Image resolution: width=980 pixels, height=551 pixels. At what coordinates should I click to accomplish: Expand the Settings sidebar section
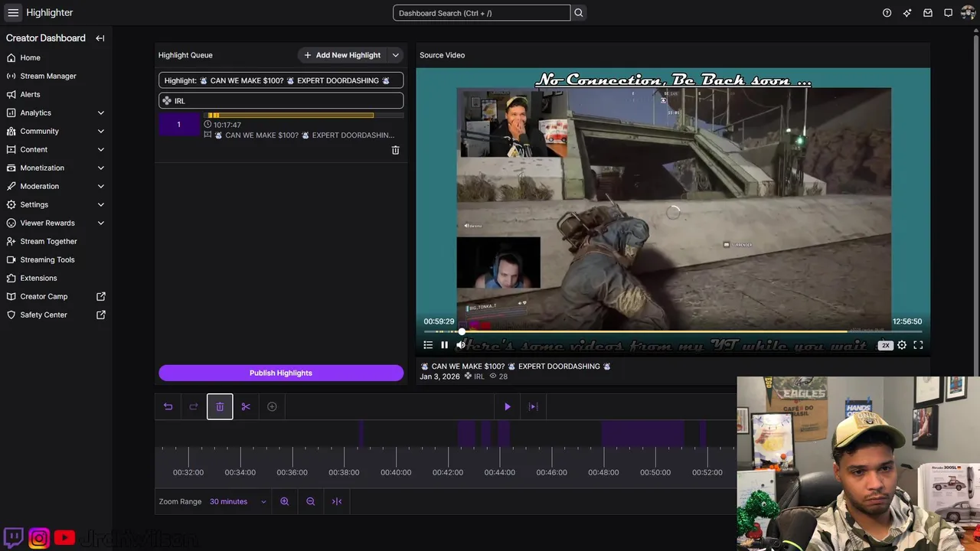tap(101, 204)
